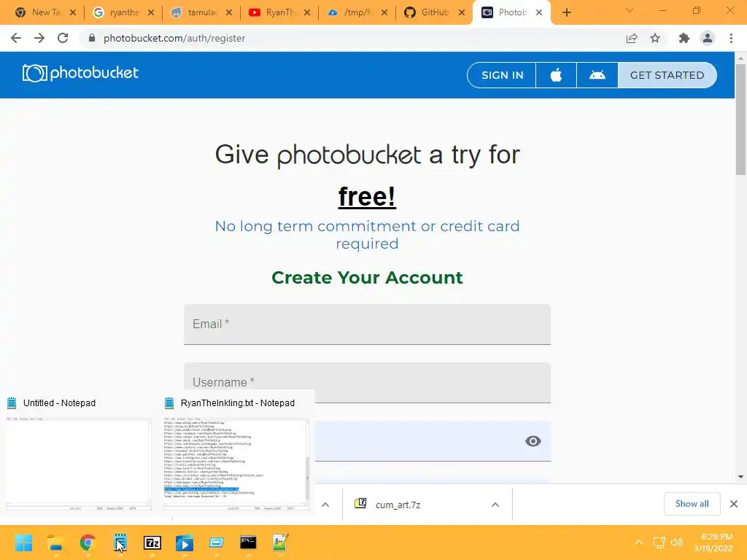Reload the page with the refresh icon
Image resolution: width=747 pixels, height=560 pixels.
point(63,38)
